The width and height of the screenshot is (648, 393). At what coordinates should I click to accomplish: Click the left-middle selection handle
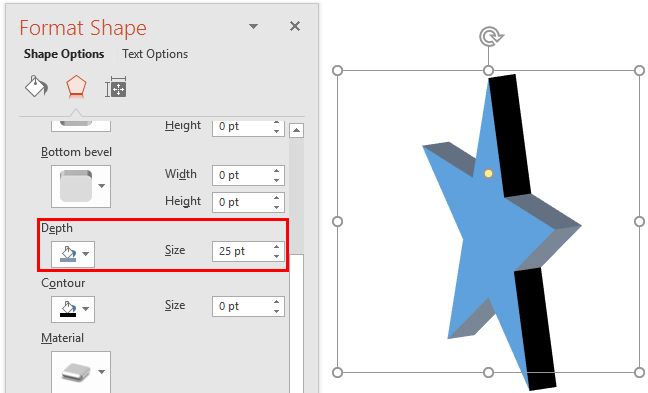(x=338, y=222)
